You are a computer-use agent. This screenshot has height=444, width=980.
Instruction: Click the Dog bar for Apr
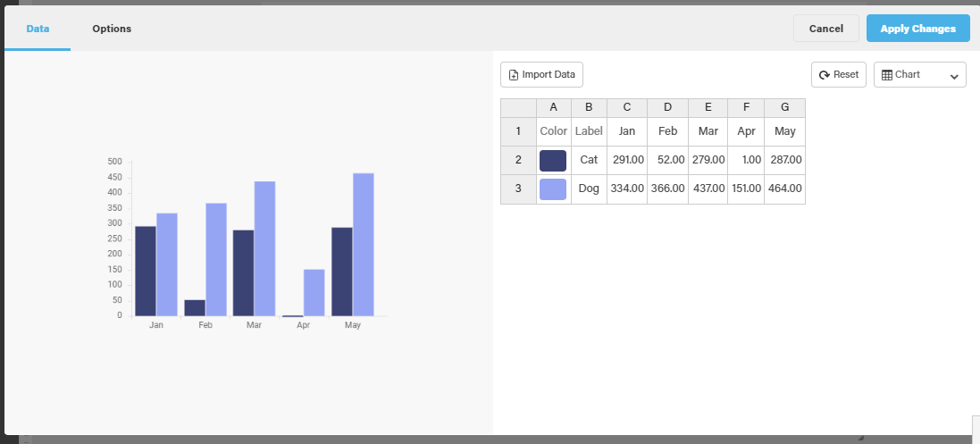[314, 293]
